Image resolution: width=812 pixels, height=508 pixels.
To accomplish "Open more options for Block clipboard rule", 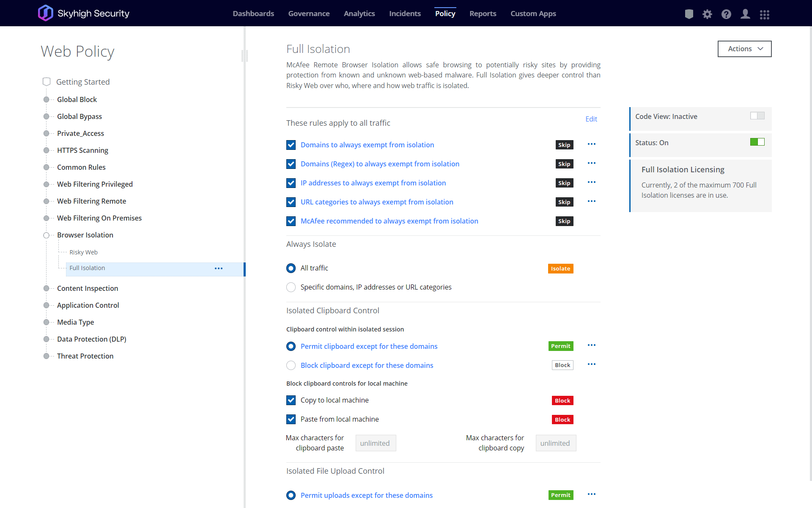I will [591, 364].
